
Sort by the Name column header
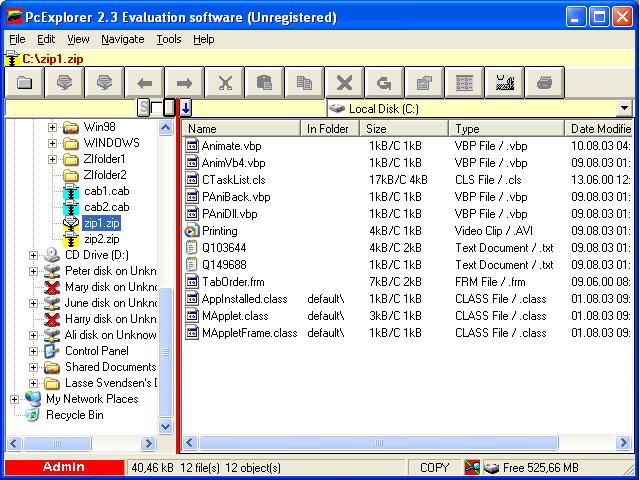[x=241, y=129]
